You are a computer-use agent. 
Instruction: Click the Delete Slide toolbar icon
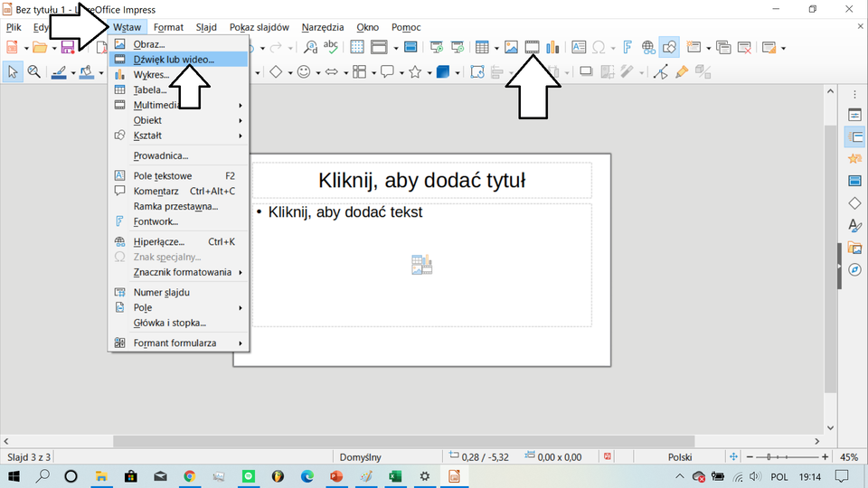tap(744, 48)
